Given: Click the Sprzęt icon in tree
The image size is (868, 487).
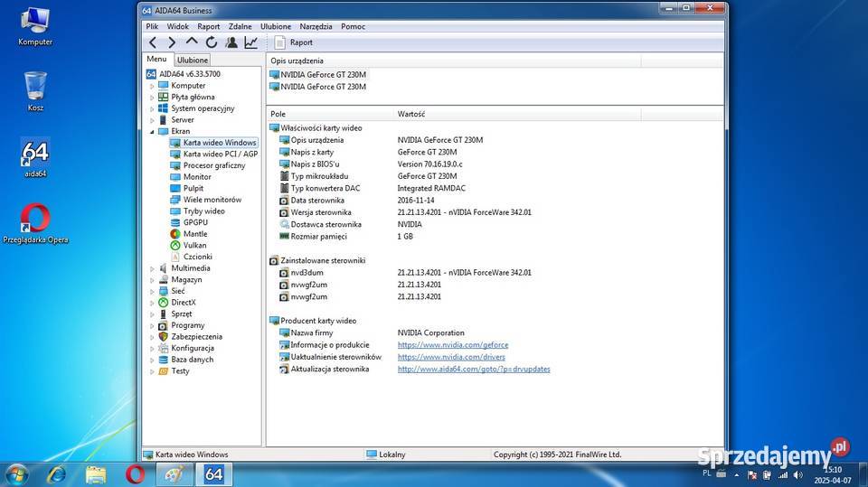Looking at the screenshot, I should click(163, 314).
